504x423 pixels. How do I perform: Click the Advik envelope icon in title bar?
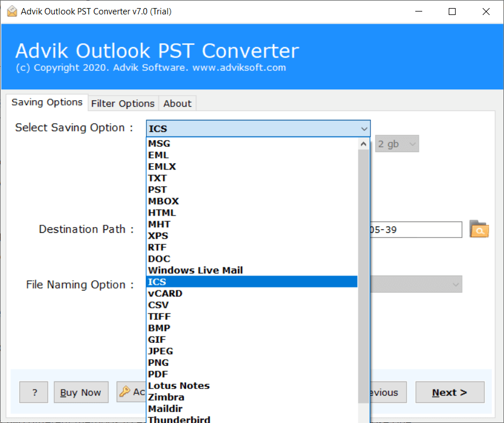coord(12,12)
